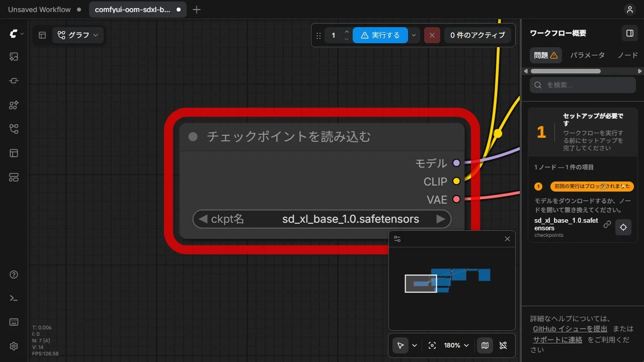Open minimap settings sliders icon
Screen dimensions: 644x362
pyautogui.click(x=397, y=239)
